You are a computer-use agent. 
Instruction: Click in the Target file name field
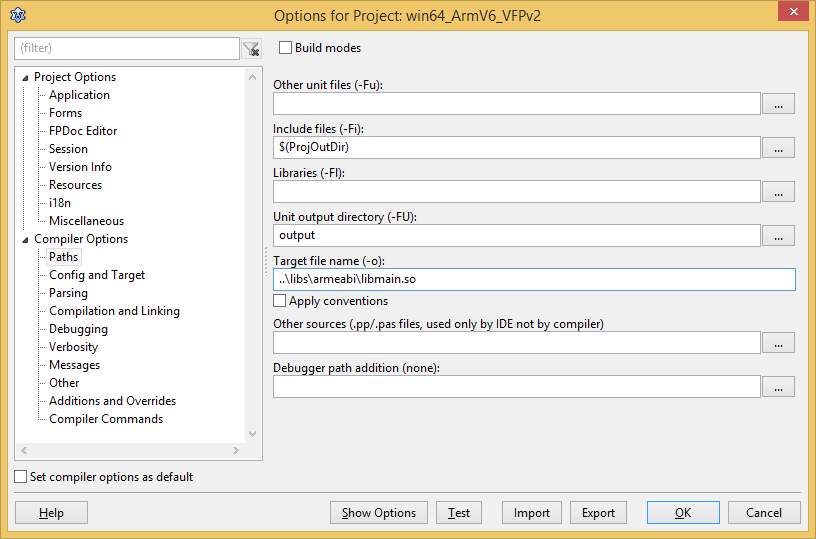[x=534, y=279]
